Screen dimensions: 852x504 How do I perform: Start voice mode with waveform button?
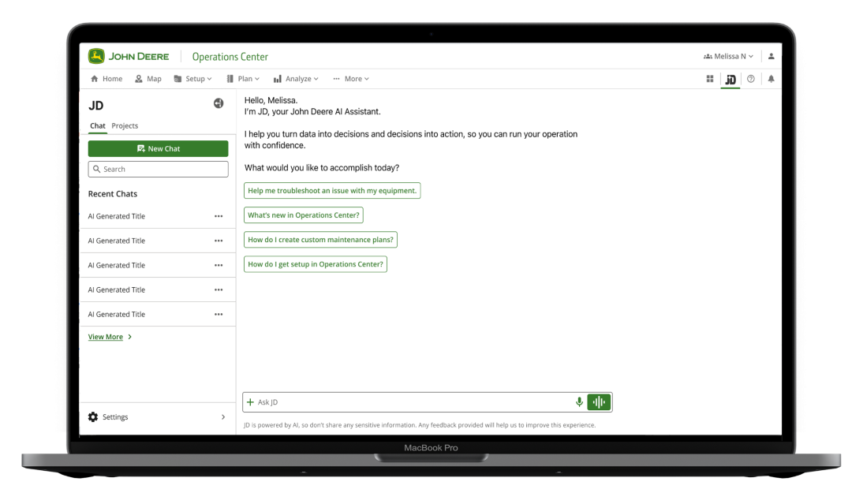(599, 402)
